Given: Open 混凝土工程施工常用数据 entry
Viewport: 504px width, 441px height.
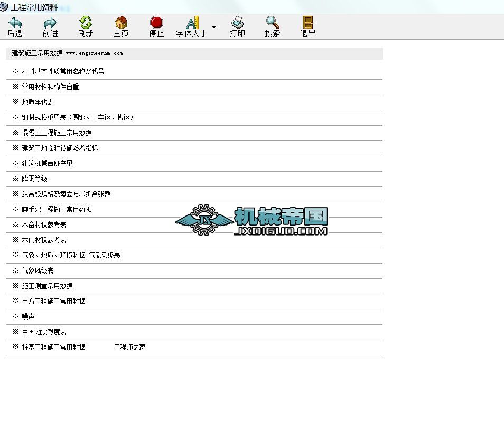Looking at the screenshot, I should click(57, 133).
